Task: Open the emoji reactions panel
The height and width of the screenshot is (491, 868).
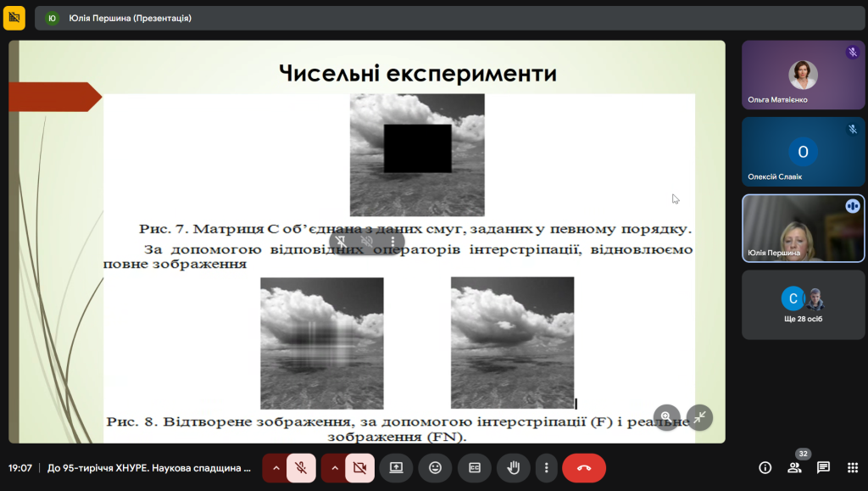Action: [435, 467]
